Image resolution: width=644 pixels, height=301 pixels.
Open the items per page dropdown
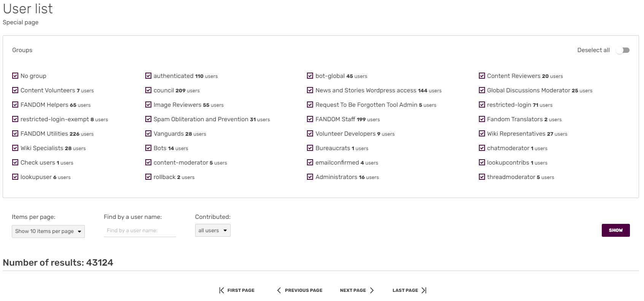coord(48,231)
